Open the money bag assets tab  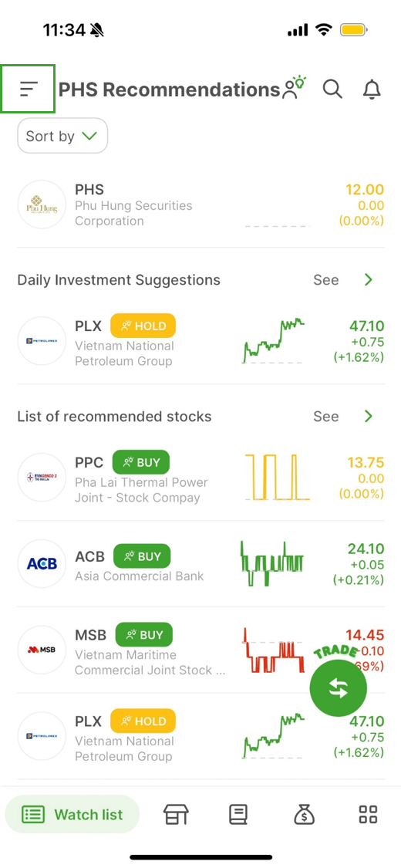[304, 814]
